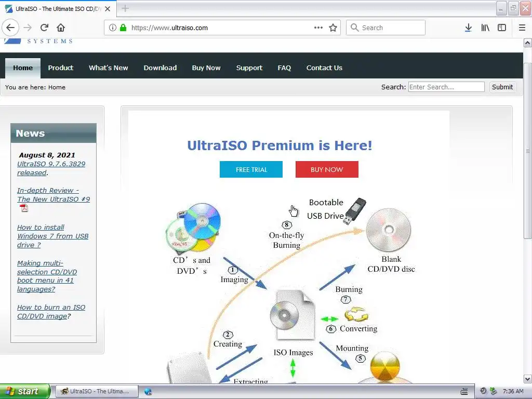532x399 pixels.
Task: Click the Home breadcrumb text
Action: coord(57,87)
